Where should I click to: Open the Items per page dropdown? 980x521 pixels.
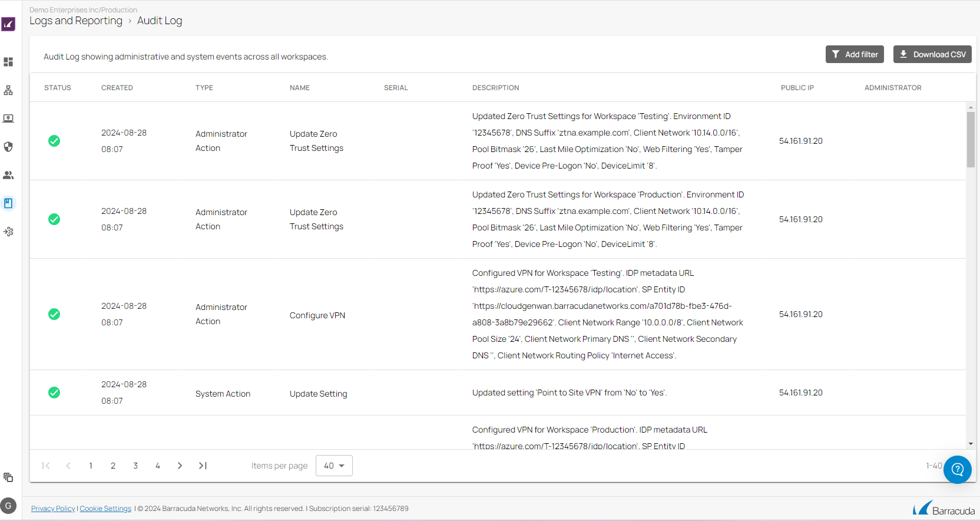(x=334, y=466)
